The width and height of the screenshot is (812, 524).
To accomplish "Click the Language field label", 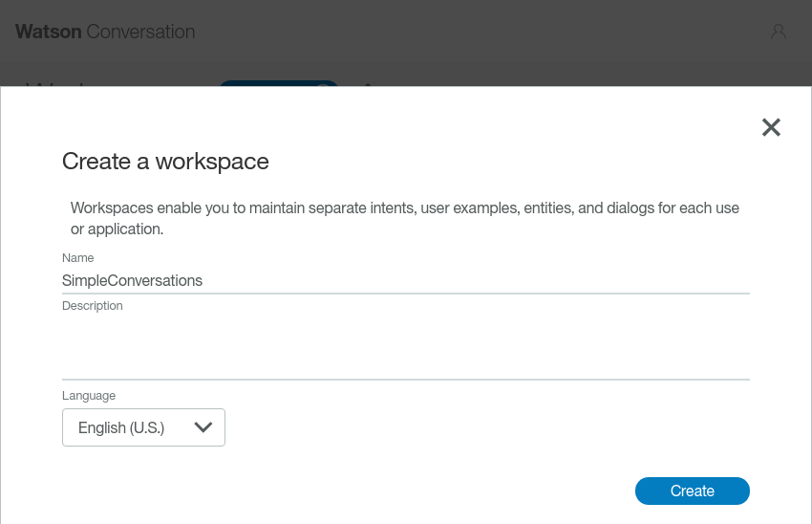I will 88,395.
